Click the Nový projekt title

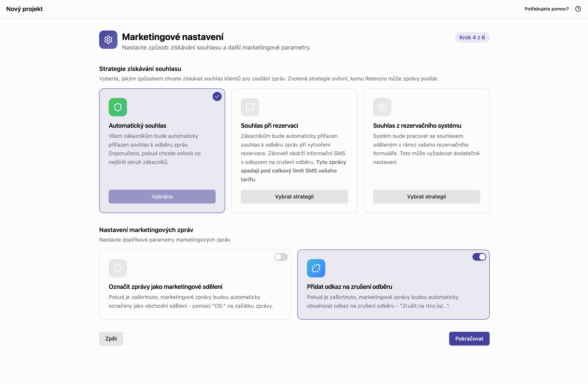(x=24, y=9)
